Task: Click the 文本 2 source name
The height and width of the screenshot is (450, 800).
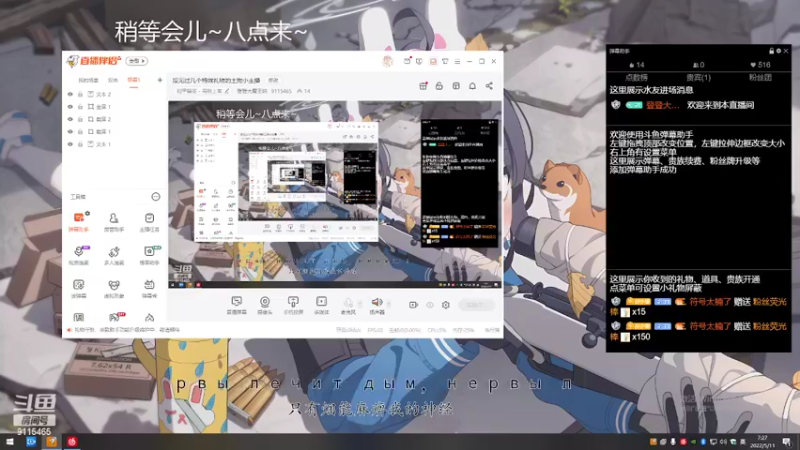Action: [103, 94]
